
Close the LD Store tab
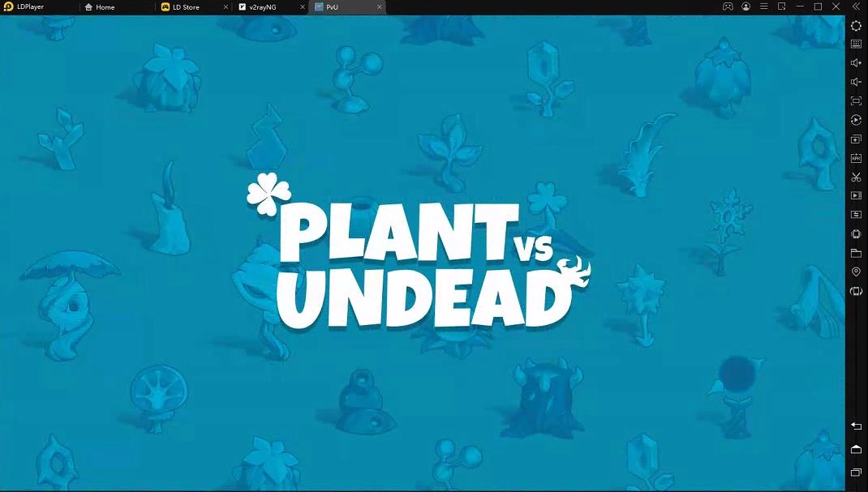(x=226, y=7)
